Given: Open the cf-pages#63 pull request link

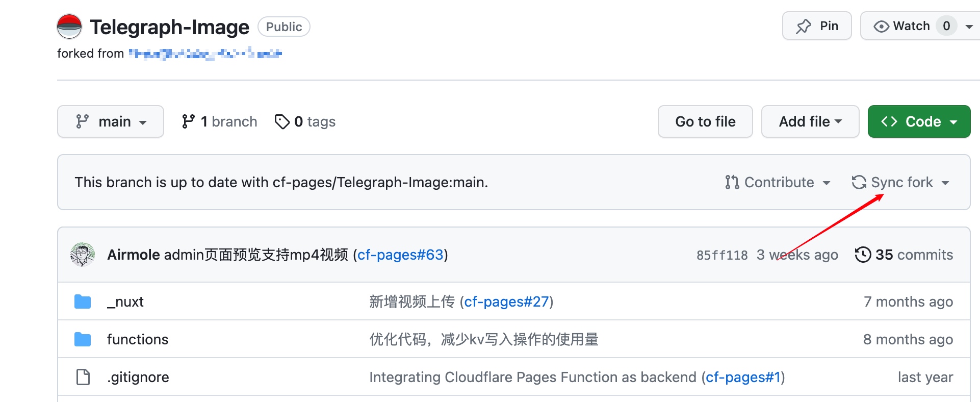Looking at the screenshot, I should click(400, 255).
